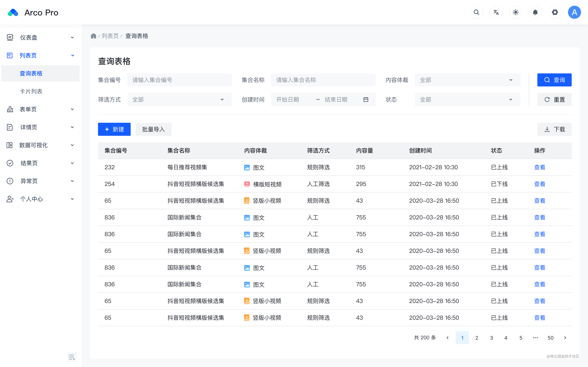This screenshot has height=367, width=588.
Task: Expand the 表单页 sidebar section
Action: click(28, 109)
